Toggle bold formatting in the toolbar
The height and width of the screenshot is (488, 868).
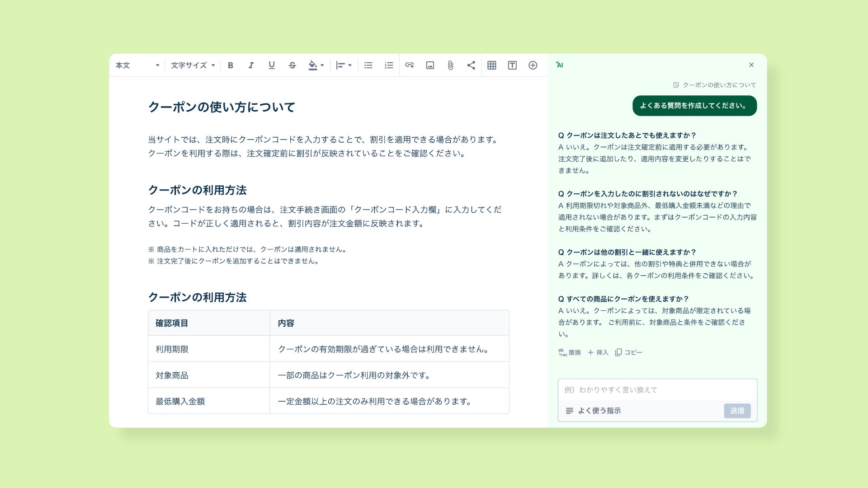pyautogui.click(x=231, y=65)
